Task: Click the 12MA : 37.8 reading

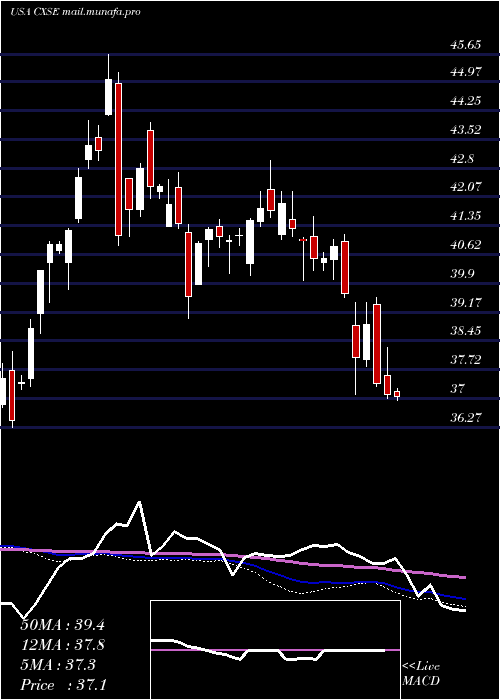Action: click(x=62, y=645)
